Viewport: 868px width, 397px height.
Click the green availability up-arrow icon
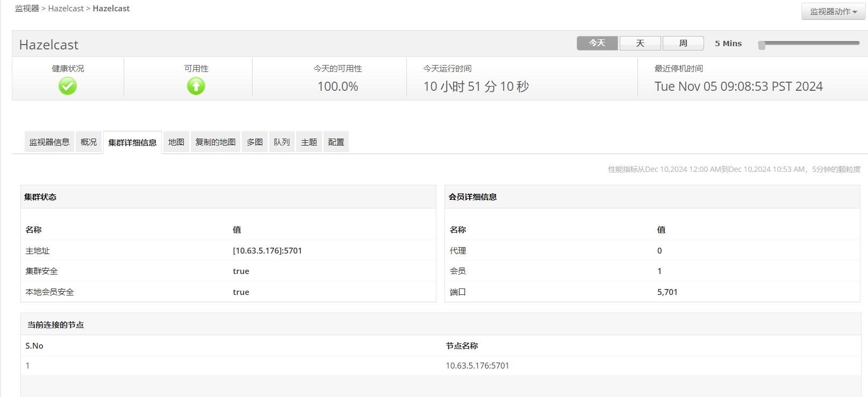(x=196, y=86)
